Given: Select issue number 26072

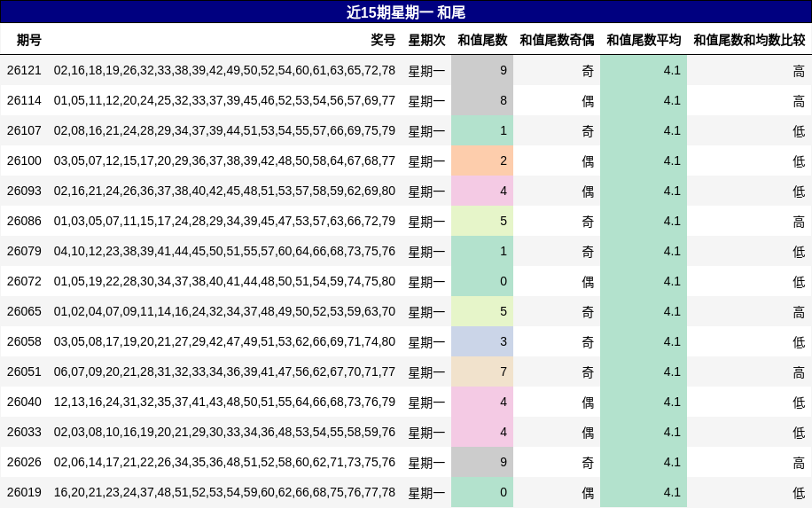Looking at the screenshot, I should (x=24, y=281).
